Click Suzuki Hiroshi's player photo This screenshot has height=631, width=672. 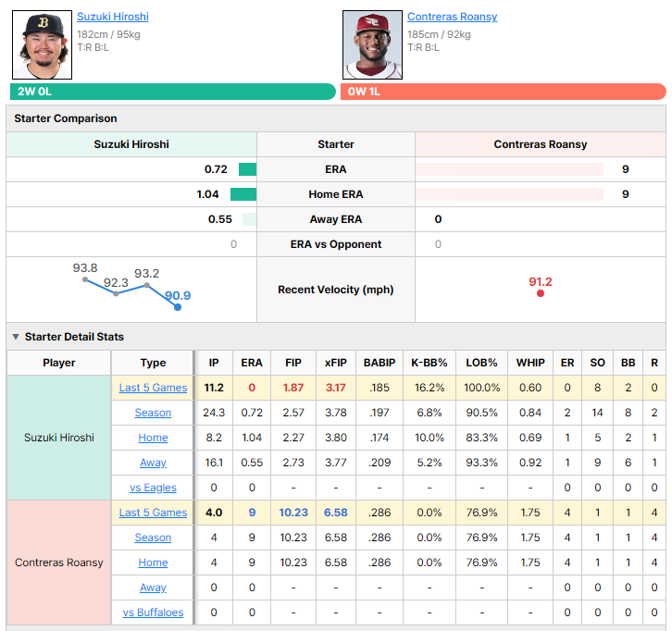pyautogui.click(x=42, y=45)
